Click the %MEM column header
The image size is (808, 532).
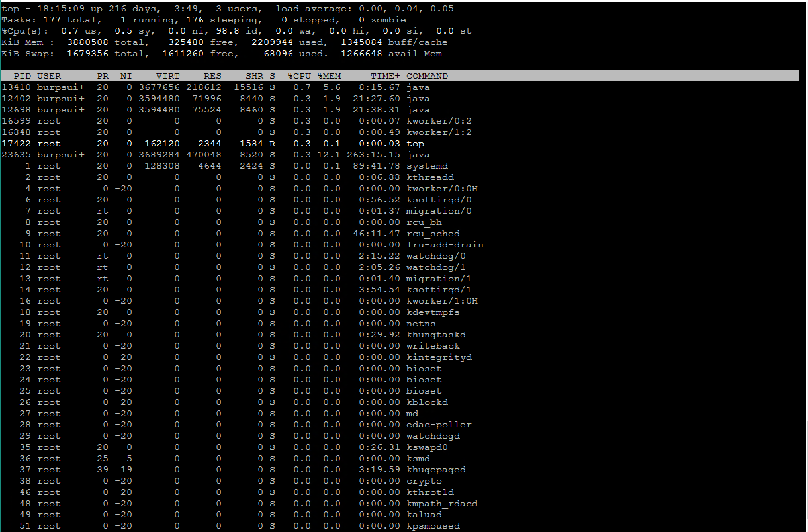pyautogui.click(x=329, y=76)
